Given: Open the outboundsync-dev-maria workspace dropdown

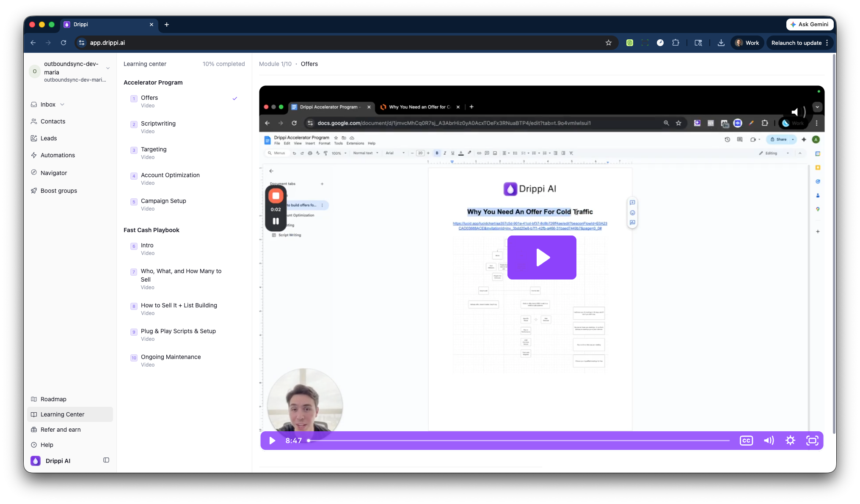Looking at the screenshot, I should coord(108,68).
